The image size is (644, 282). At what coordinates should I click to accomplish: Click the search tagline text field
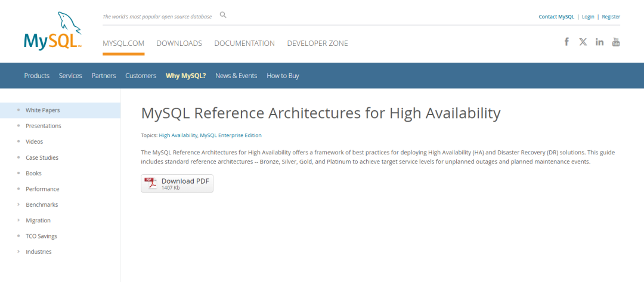point(157,17)
